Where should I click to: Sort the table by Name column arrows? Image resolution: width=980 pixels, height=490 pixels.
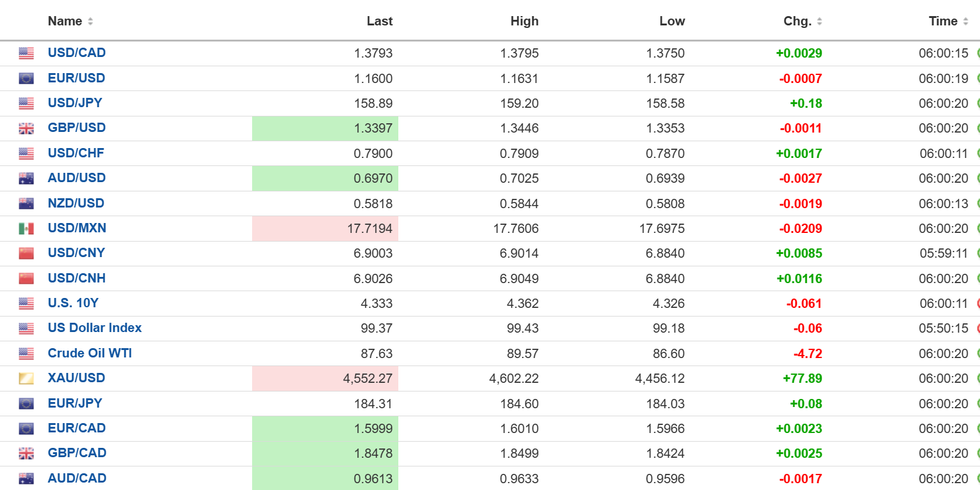[90, 21]
